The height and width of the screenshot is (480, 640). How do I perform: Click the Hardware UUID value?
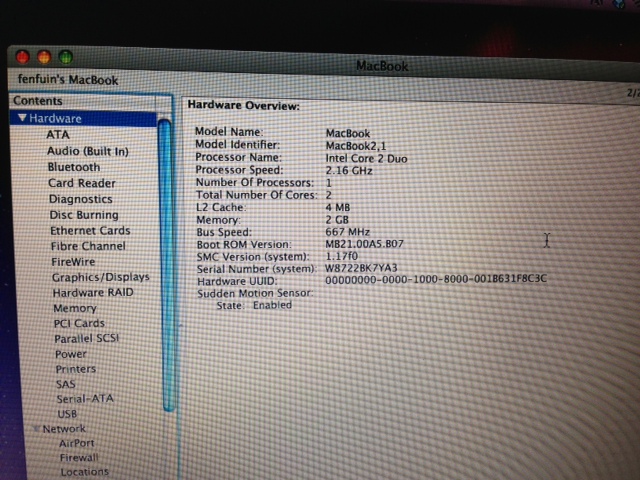[x=436, y=279]
